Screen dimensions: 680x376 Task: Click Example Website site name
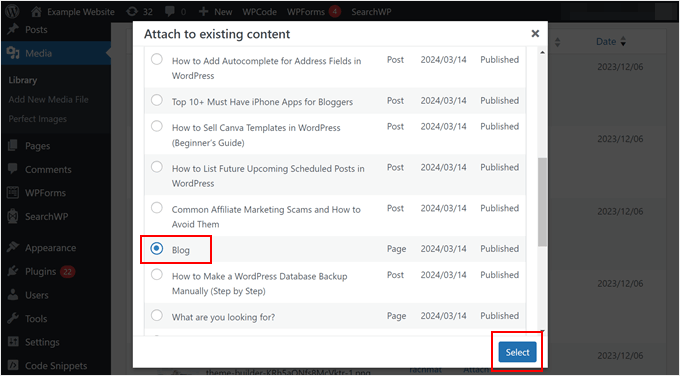click(81, 12)
